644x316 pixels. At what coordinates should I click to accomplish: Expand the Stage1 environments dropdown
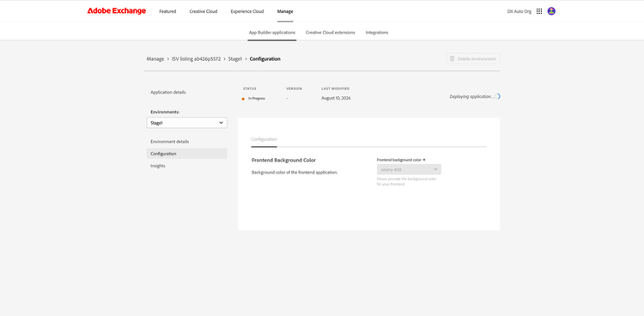pos(187,123)
